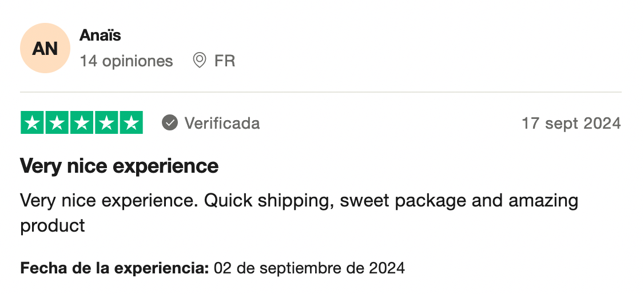The height and width of the screenshot is (294, 644).
Task: Click the fourth green rating star
Action: pyautogui.click(x=106, y=123)
